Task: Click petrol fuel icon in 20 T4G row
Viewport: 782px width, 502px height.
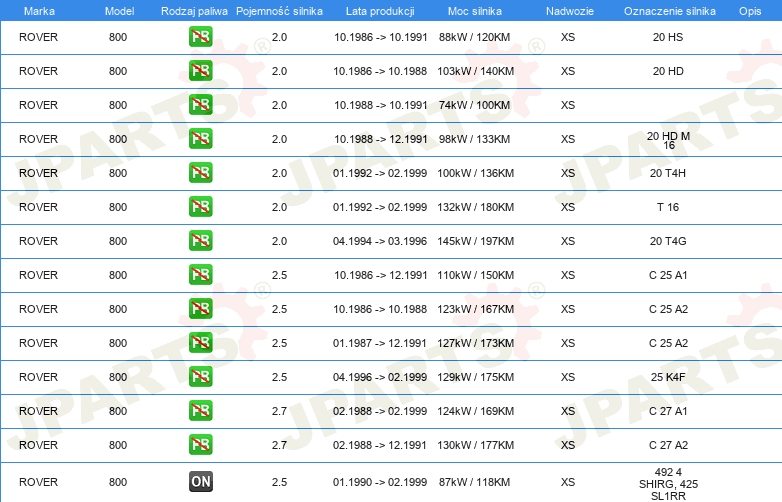Action: point(200,240)
